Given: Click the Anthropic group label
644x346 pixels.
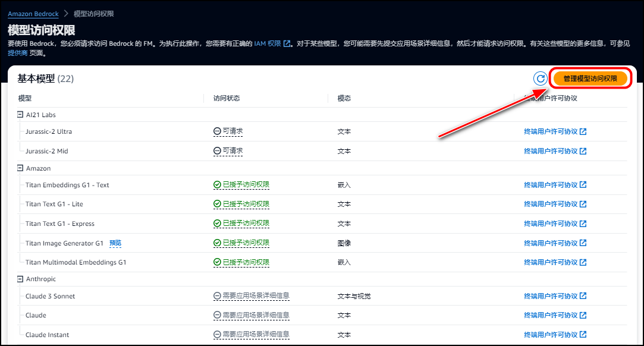Looking at the screenshot, I should (40, 279).
